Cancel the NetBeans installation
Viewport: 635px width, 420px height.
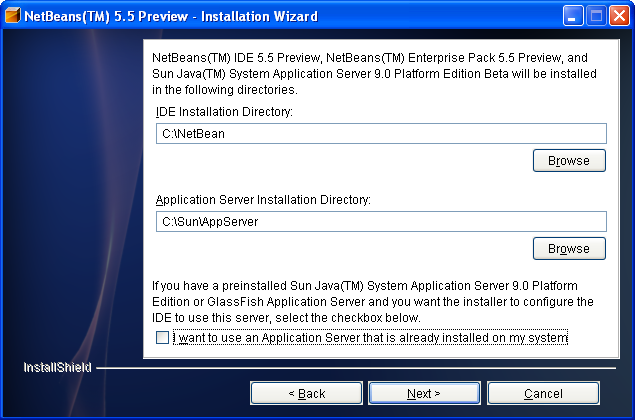[x=543, y=393]
